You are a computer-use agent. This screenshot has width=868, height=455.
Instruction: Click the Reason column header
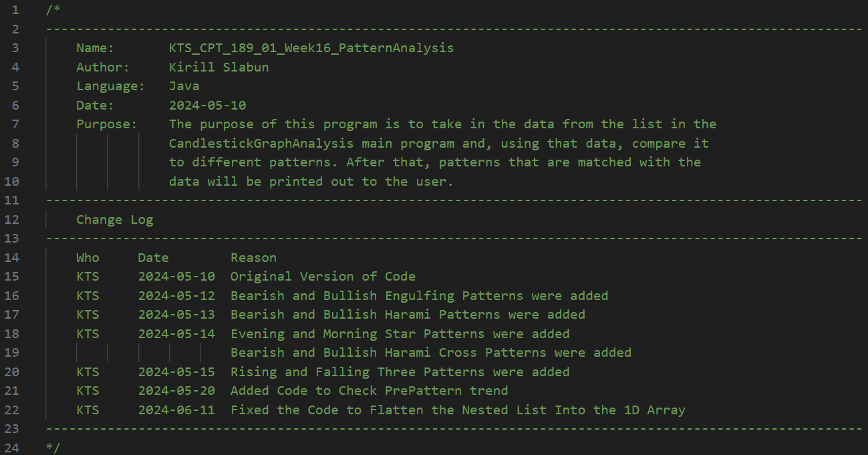point(253,257)
